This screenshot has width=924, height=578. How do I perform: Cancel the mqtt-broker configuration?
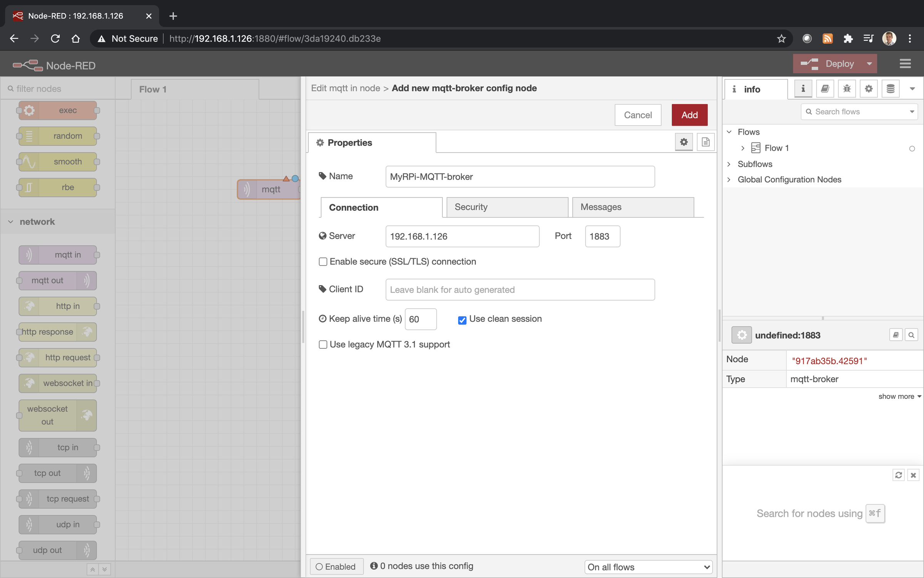638,115
